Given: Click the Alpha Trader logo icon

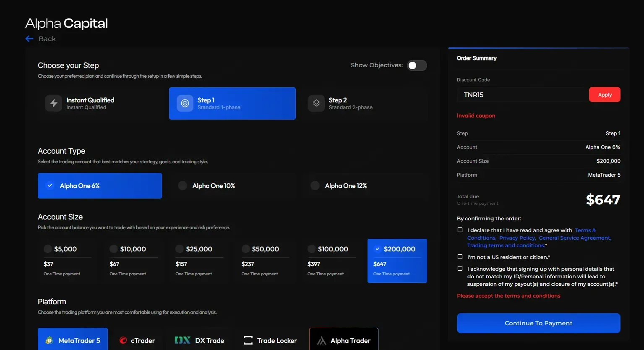Looking at the screenshot, I should pyautogui.click(x=321, y=340).
